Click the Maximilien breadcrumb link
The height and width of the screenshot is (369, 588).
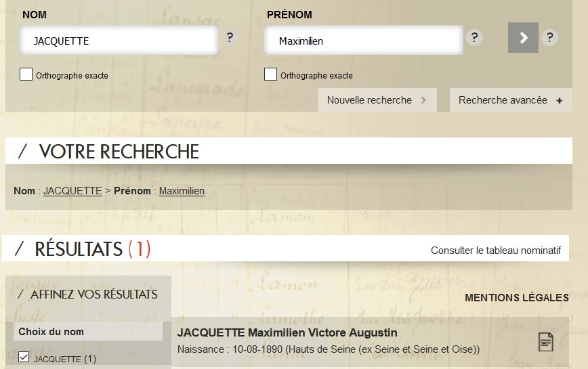pos(182,191)
